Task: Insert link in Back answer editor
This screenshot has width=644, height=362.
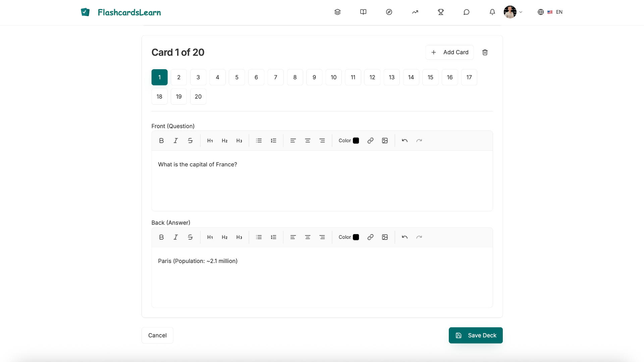Action: point(370,237)
